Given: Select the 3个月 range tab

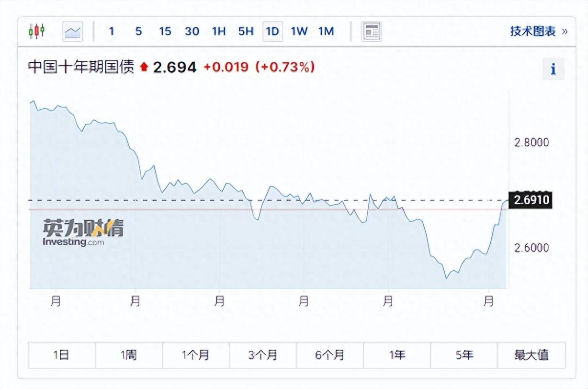Looking at the screenshot, I should [263, 355].
